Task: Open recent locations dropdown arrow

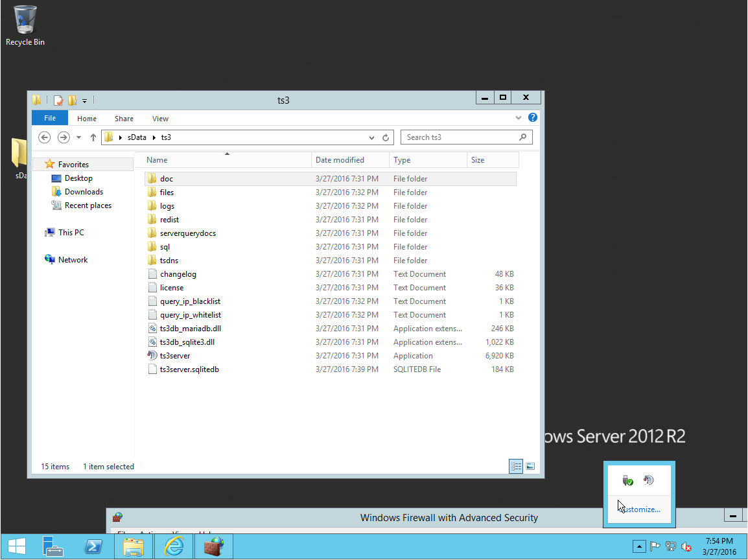Action: click(x=78, y=137)
